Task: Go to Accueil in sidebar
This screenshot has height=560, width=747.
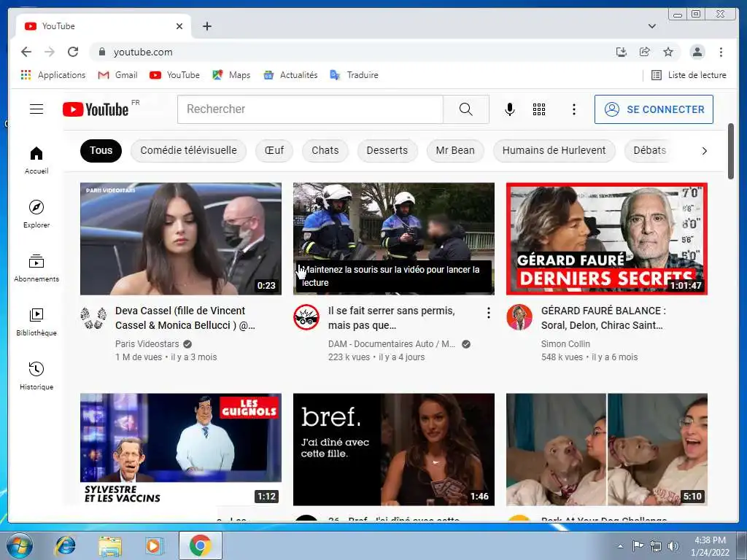Action: coord(36,160)
